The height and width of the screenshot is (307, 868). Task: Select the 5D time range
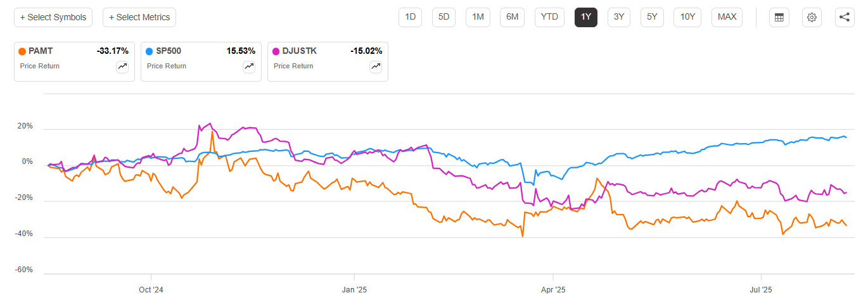[444, 17]
